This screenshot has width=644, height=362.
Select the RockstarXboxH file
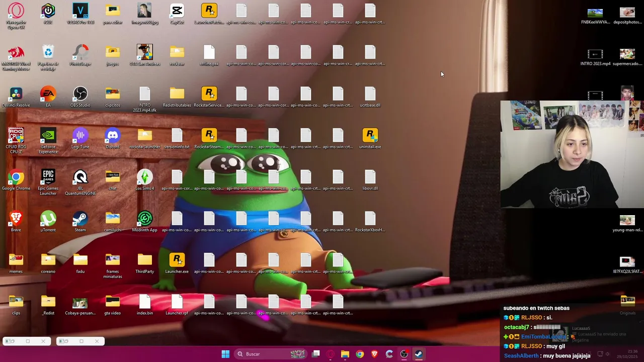370,221
